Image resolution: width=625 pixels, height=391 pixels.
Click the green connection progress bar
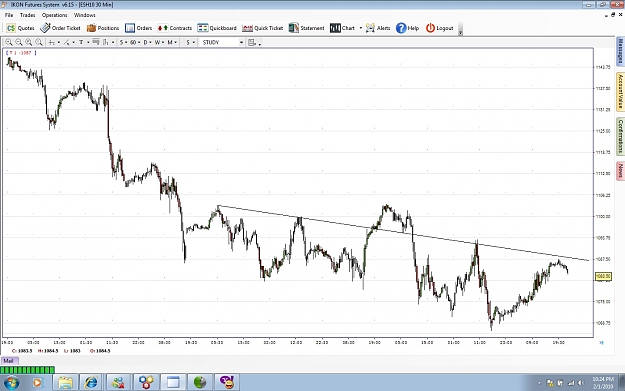click(x=27, y=370)
